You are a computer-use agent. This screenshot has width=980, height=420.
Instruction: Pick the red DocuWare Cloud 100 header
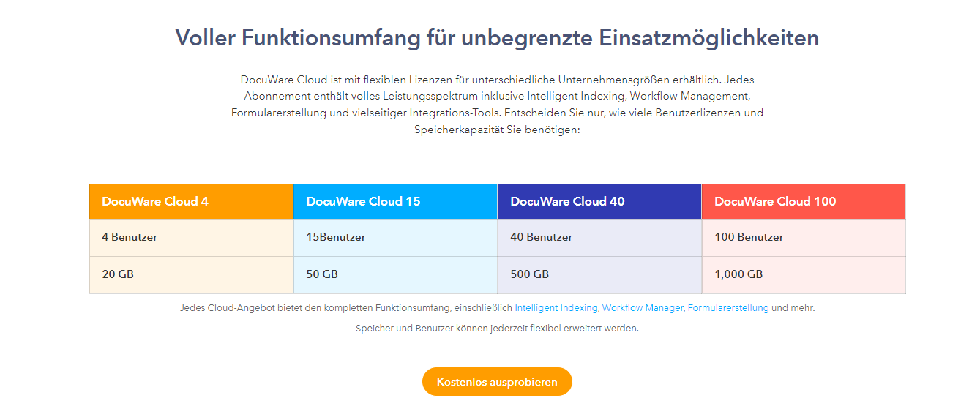coord(803,201)
